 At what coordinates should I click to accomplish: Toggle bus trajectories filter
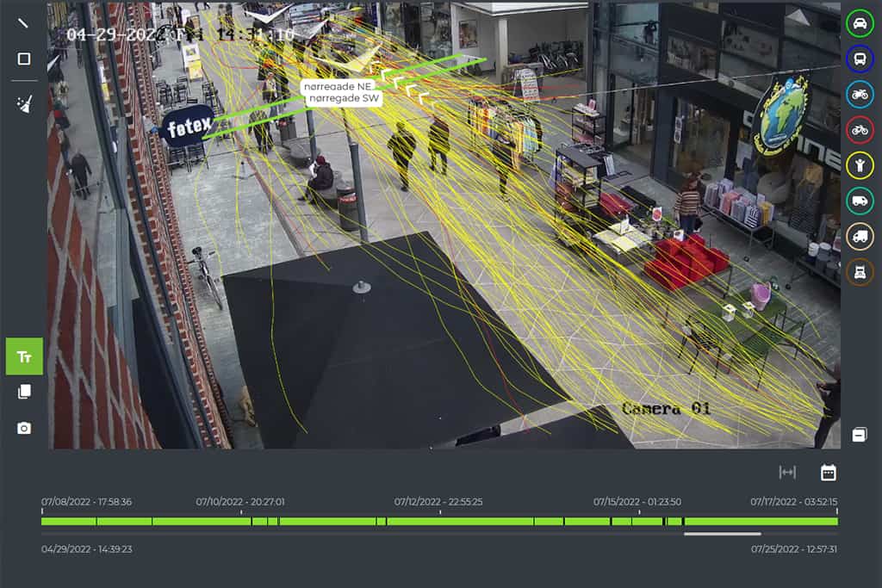pos(860,59)
